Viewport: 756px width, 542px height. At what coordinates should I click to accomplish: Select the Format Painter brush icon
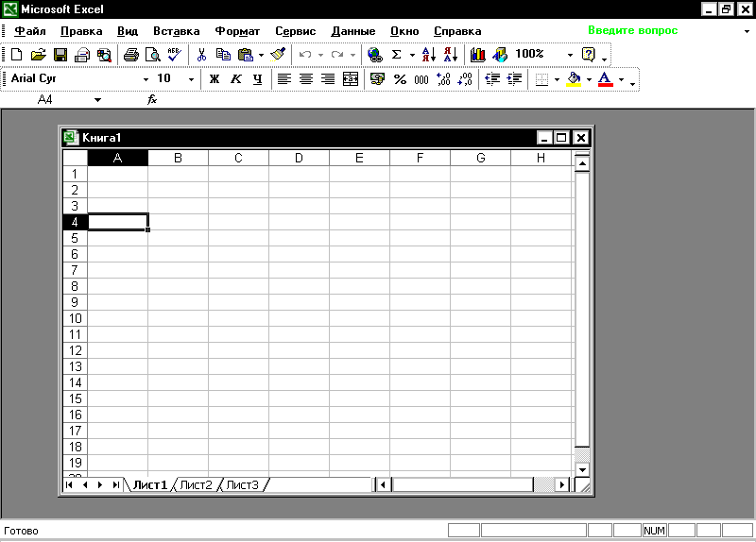(278, 55)
